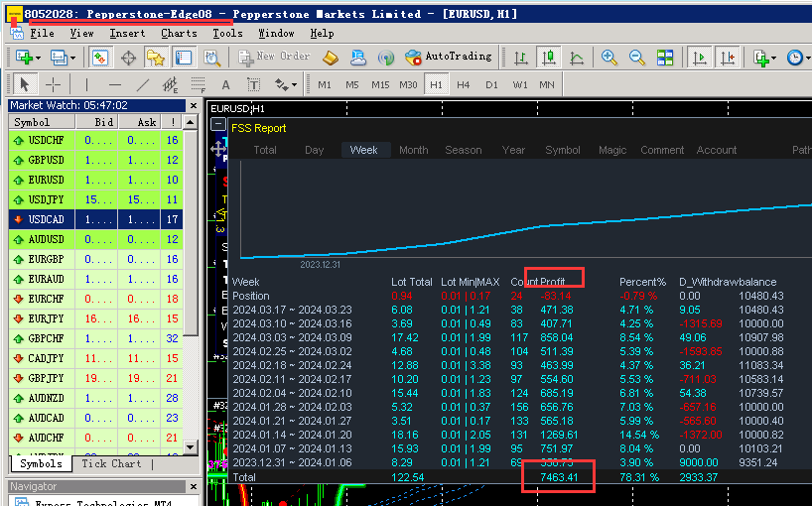Select the Trendline drawing tool
The image size is (812, 506).
142,84
